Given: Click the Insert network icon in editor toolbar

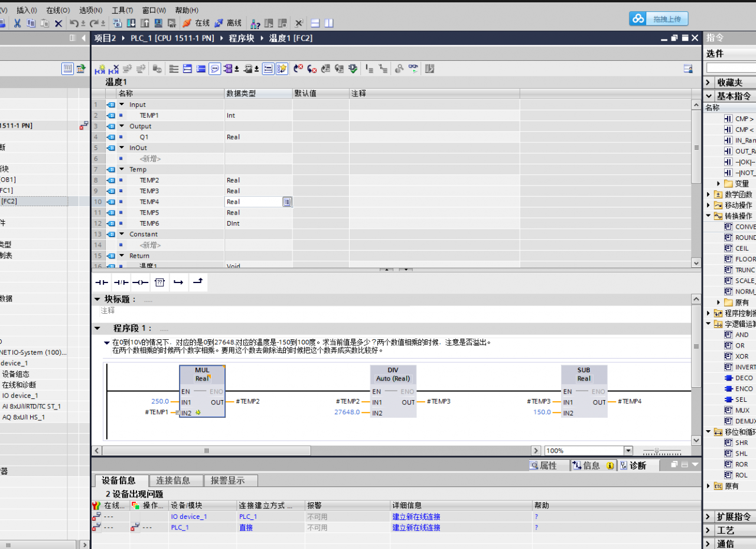Looking at the screenshot, I should 100,69.
